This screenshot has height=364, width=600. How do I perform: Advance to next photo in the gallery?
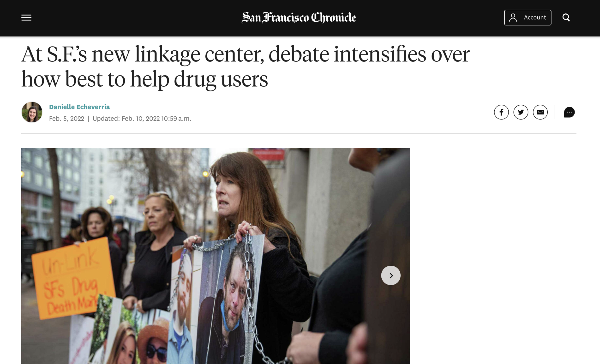[391, 275]
